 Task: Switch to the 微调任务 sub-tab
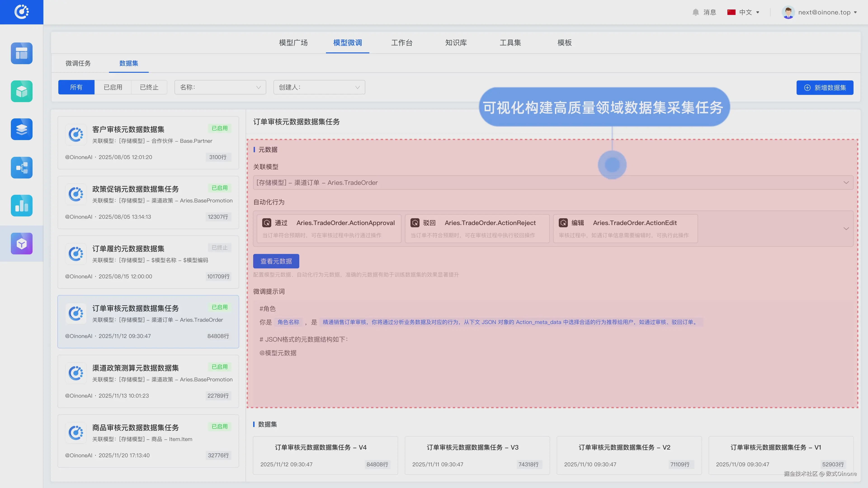[x=78, y=63]
